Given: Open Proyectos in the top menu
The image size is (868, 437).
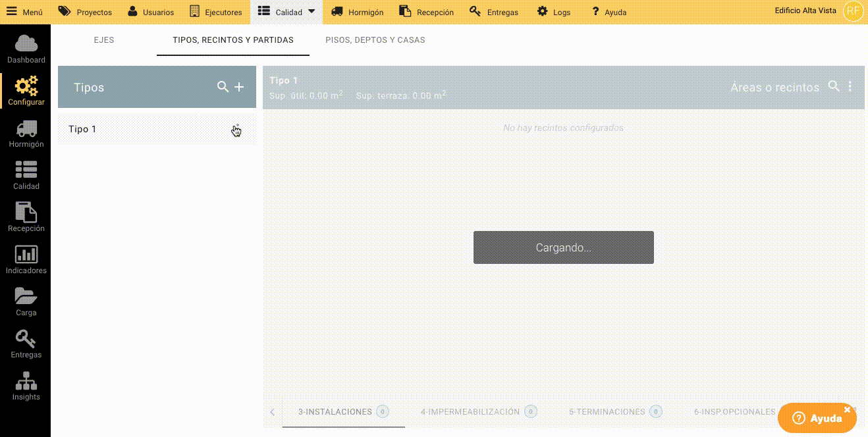Looking at the screenshot, I should [x=86, y=12].
